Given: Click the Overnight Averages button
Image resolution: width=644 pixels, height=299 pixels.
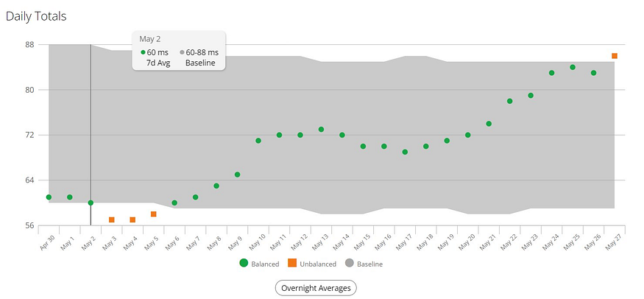Looking at the screenshot, I should click(x=315, y=287).
